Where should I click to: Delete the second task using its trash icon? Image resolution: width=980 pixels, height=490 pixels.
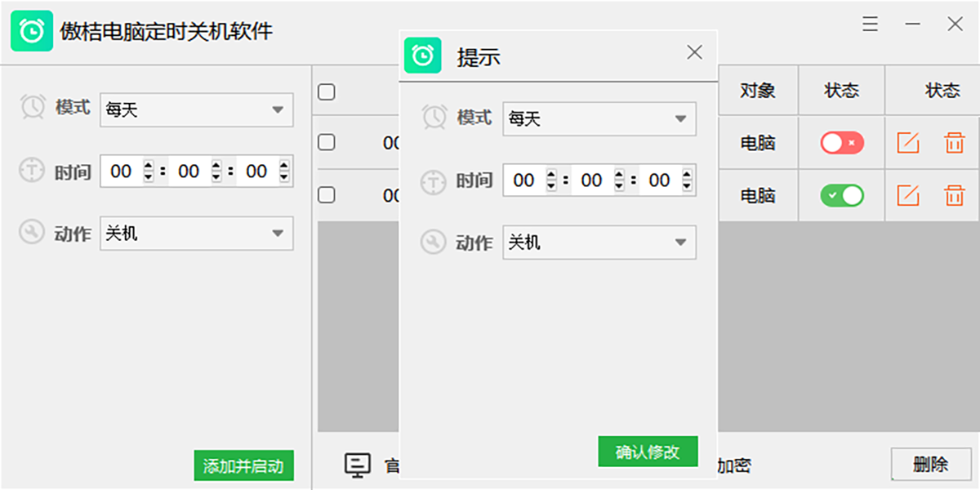[x=952, y=195]
